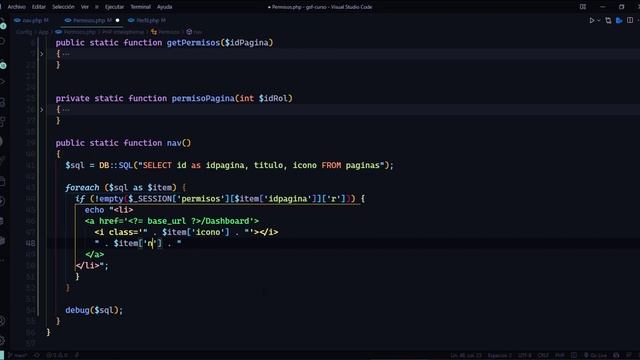Click line number 48 in the gutter
Screen dimensions: 640x360
click(30, 243)
